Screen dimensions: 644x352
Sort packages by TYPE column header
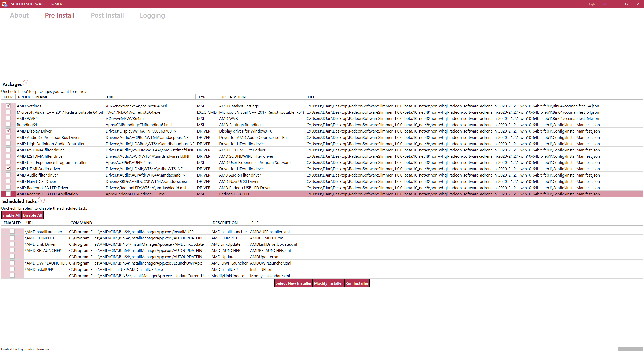(x=207, y=97)
